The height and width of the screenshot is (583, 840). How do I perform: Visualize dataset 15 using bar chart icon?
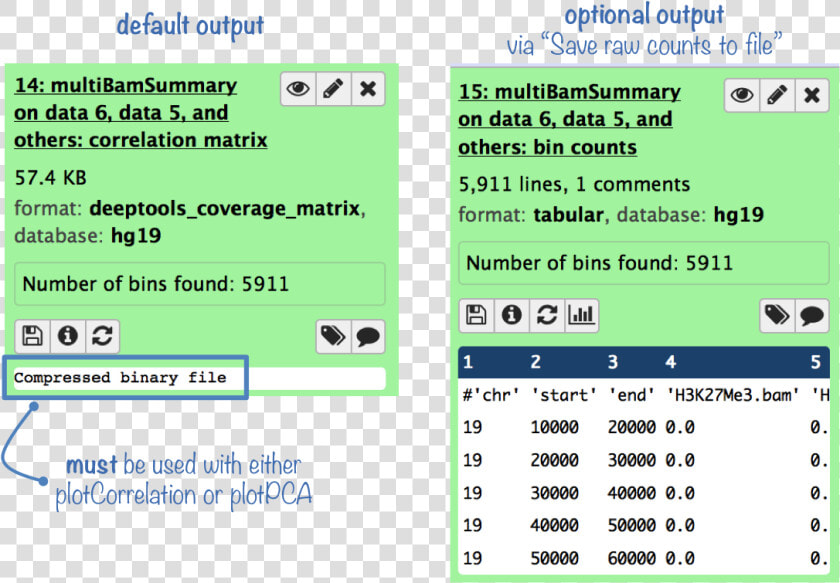point(581,315)
